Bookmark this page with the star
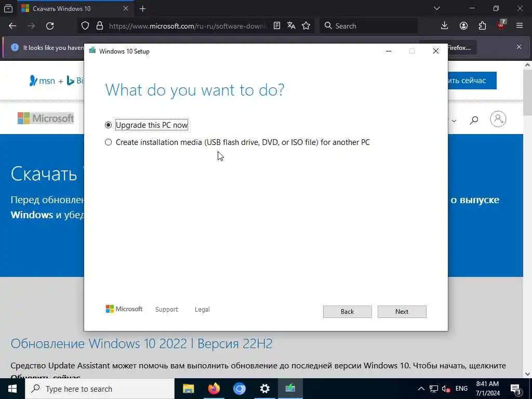This screenshot has width=532, height=399. pyautogui.click(x=306, y=26)
